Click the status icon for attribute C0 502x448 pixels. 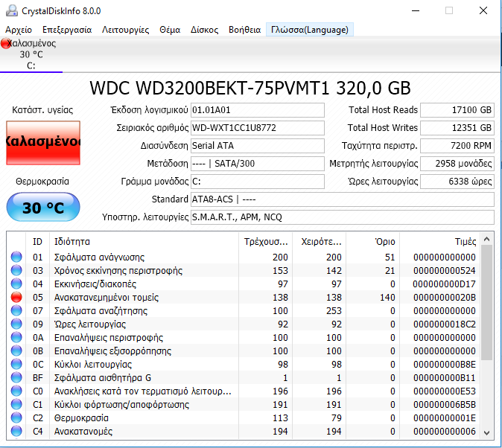click(16, 391)
